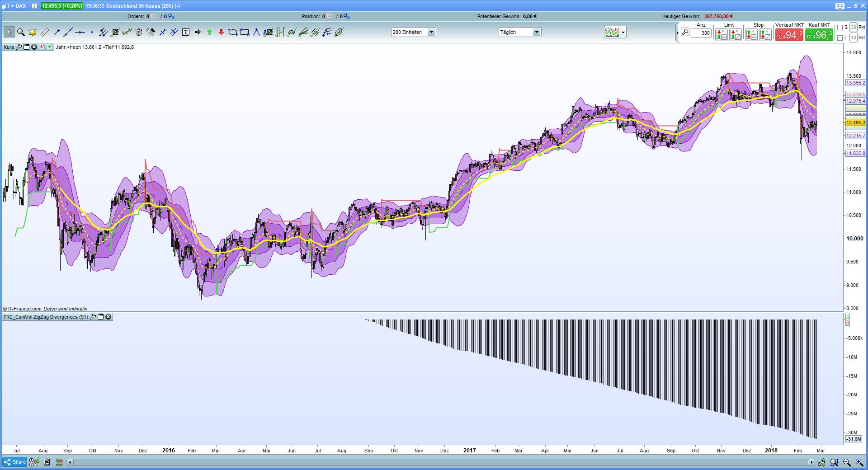This screenshot has width=868, height=470.
Task: Select the ellipse drawing tool
Action: [x=233, y=32]
